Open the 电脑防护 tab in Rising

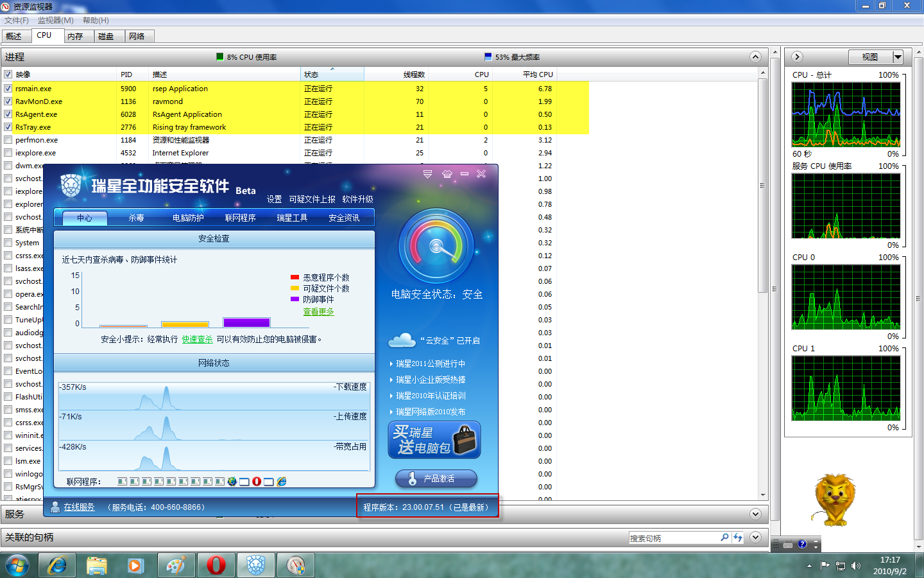point(188,218)
